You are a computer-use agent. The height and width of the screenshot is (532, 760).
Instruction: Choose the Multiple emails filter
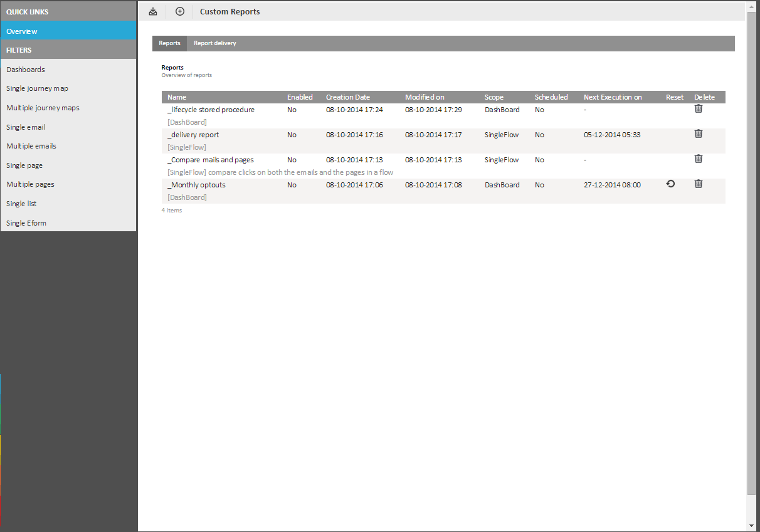(31, 146)
